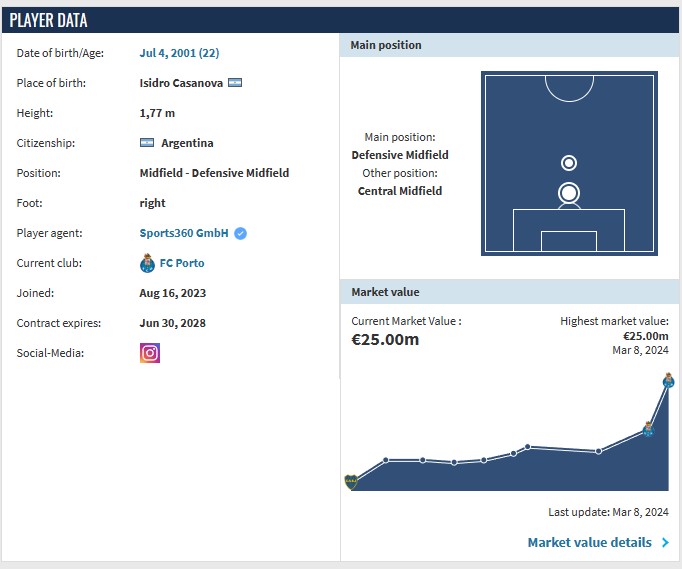Select the small other position marker on pitch
The image size is (682, 569).
click(569, 163)
